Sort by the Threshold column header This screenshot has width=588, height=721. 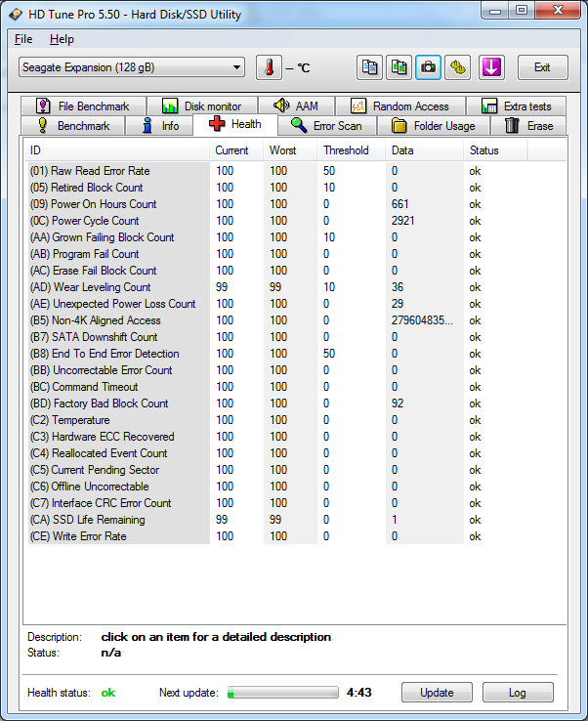point(347,150)
